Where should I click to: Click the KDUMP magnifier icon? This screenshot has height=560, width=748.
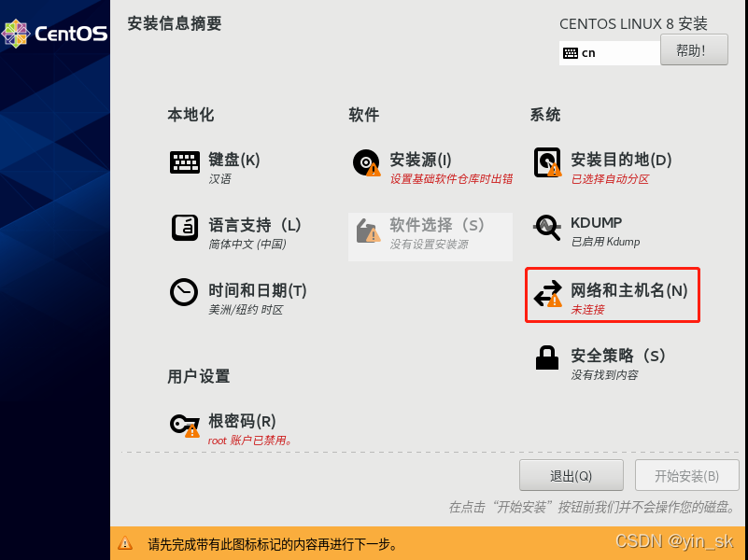[547, 228]
